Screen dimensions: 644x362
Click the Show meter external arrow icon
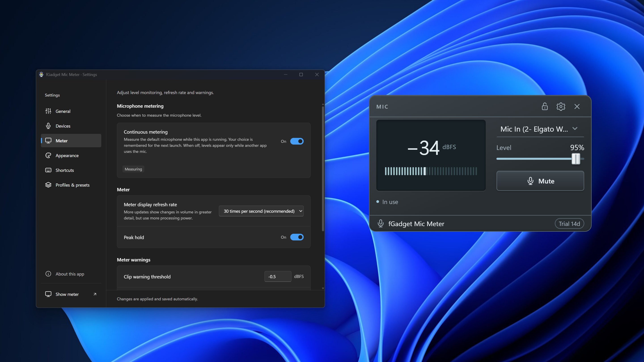point(95,294)
